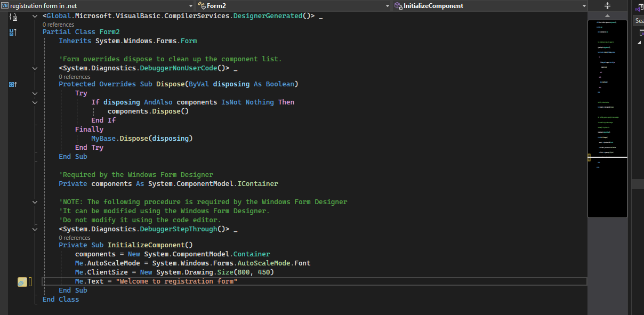The height and width of the screenshot is (315, 644).
Task: Click the yellow change marker on the minimap edge
Action: [589, 157]
